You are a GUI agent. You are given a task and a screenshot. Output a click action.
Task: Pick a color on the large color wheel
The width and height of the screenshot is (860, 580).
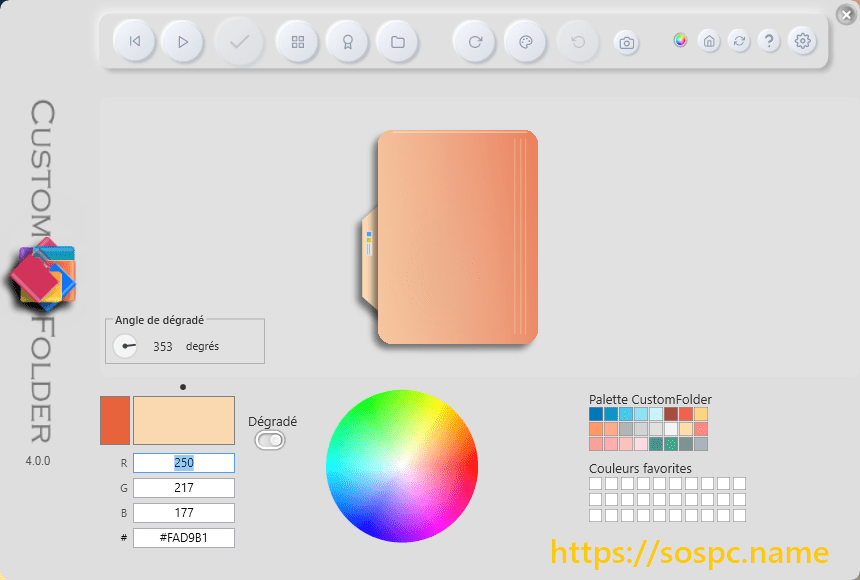click(x=402, y=466)
